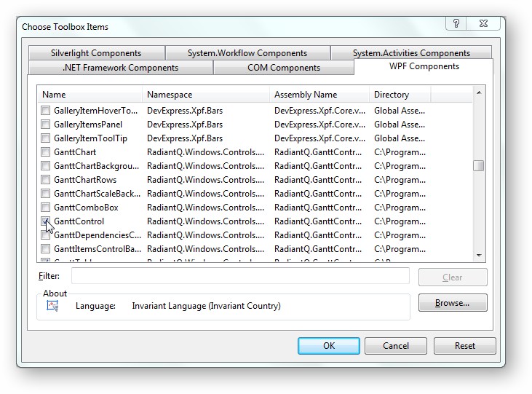Viewport: 532px width, 394px height.
Task: Open the COM Components tab
Action: click(x=283, y=68)
